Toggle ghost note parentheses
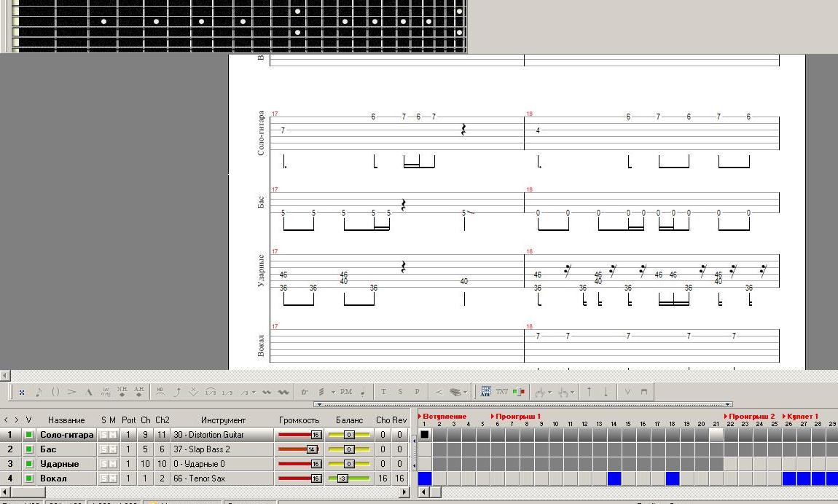This screenshot has height=504, width=838. (55, 392)
